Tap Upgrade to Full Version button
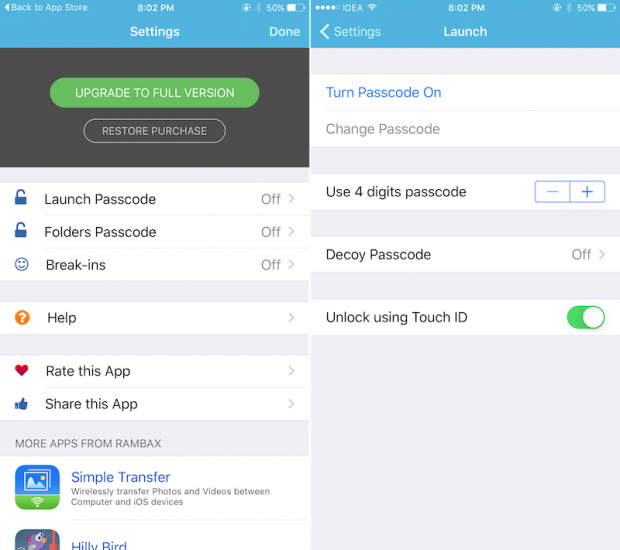 155,93
